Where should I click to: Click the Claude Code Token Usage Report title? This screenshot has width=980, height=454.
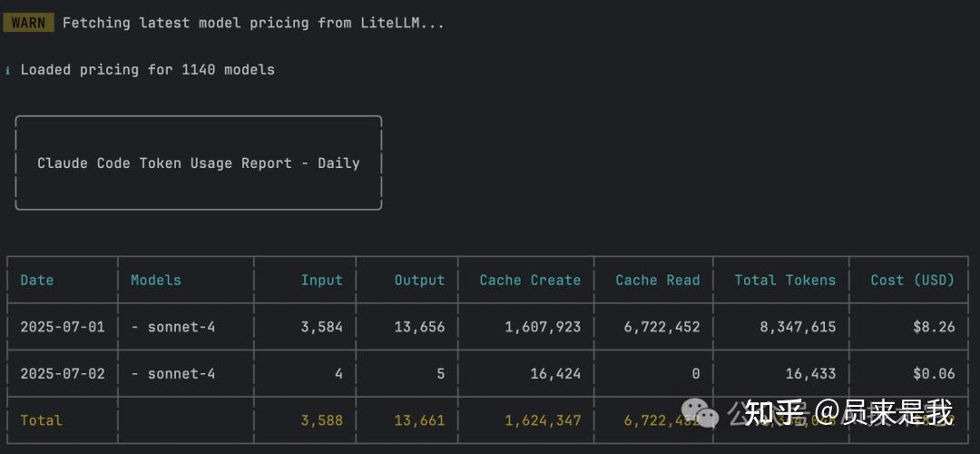click(198, 163)
